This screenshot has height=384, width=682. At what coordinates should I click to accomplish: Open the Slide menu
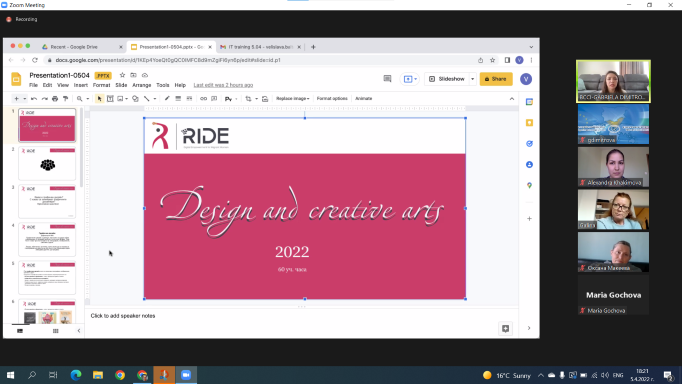point(121,85)
